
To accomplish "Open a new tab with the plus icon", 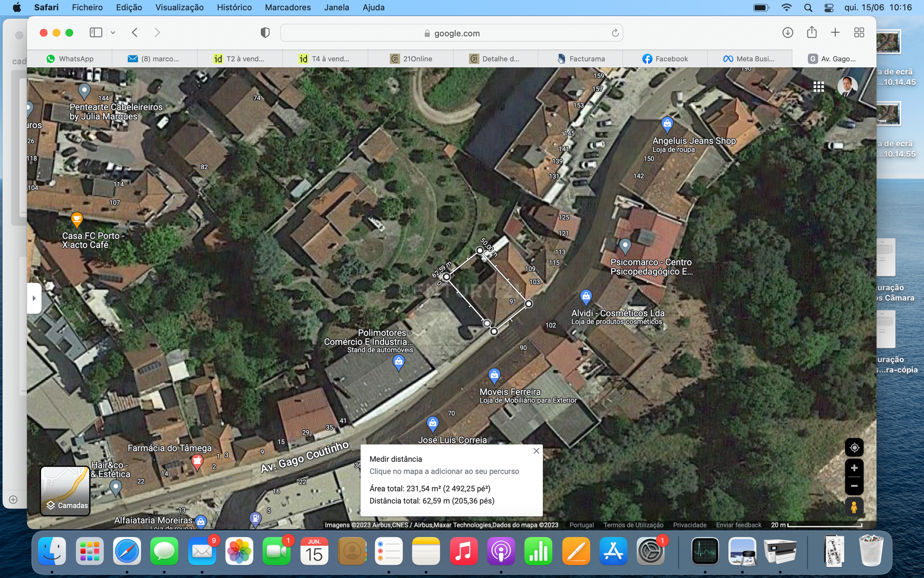I will (x=835, y=33).
